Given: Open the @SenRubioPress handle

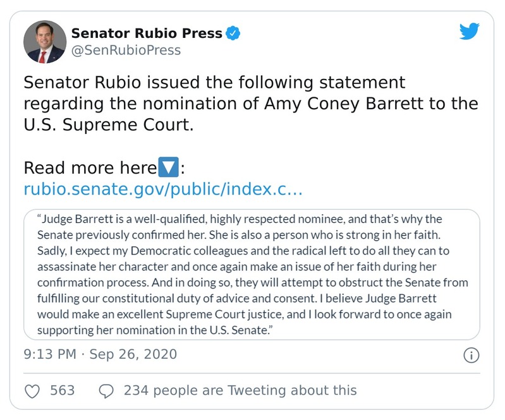Looking at the screenshot, I should click(x=126, y=51).
